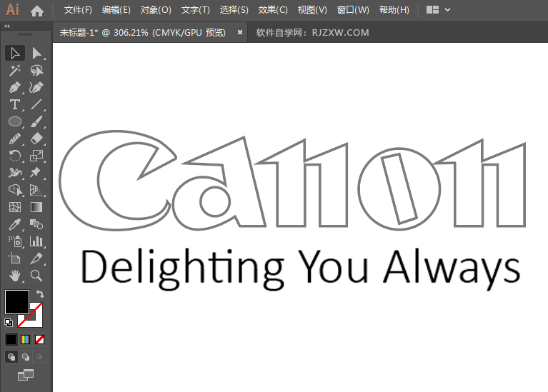Viewport: 548px width, 392px height.
Task: Expand arrange documents dropdown arrow
Action: (448, 10)
